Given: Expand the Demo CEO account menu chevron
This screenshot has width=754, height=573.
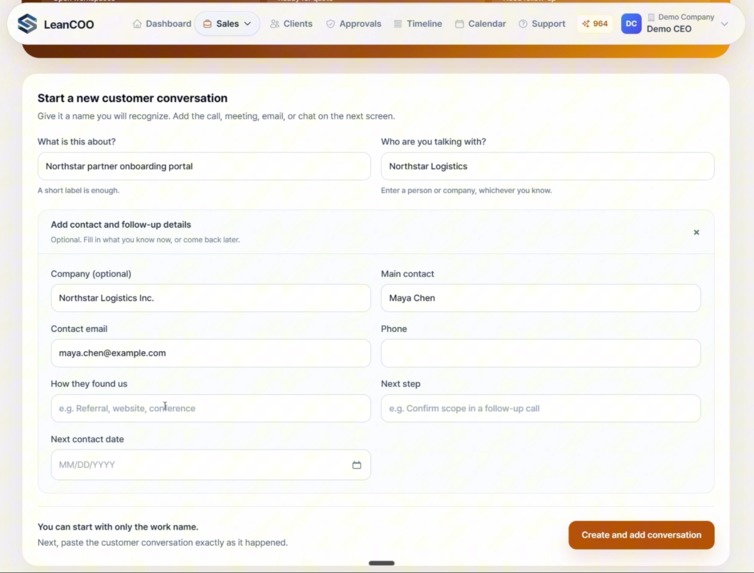Looking at the screenshot, I should coord(724,24).
